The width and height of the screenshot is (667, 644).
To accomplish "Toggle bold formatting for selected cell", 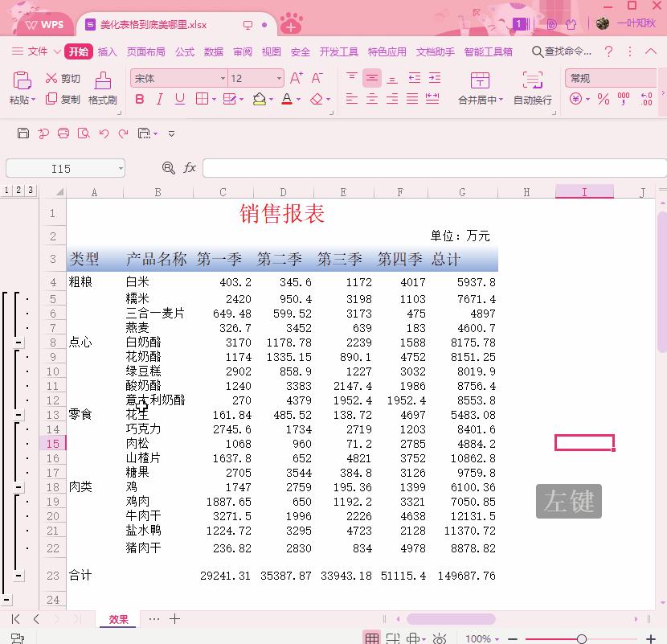I will tap(138, 99).
